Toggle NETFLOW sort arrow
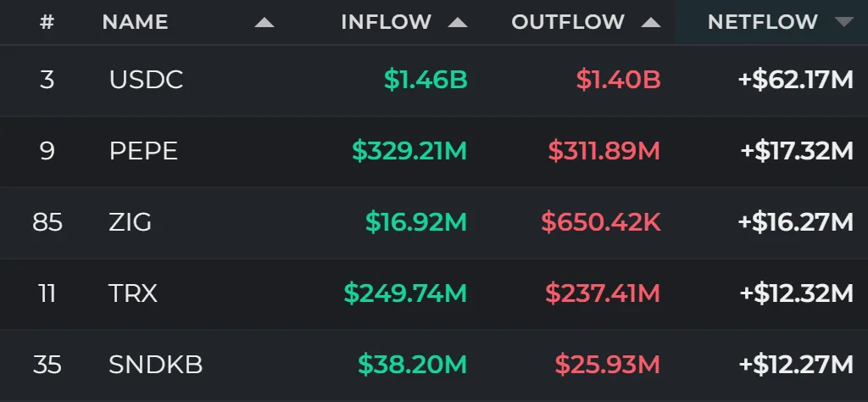The height and width of the screenshot is (402, 868). click(843, 23)
